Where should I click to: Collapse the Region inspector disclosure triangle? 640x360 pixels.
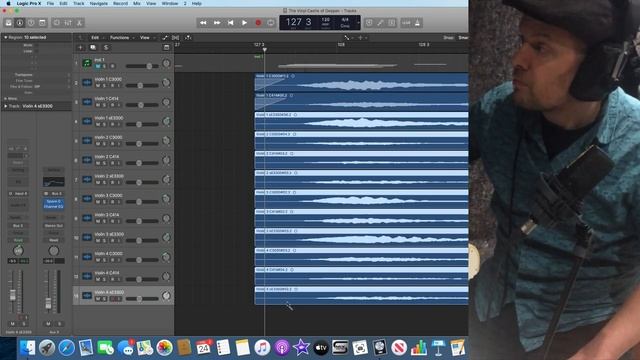click(x=5, y=37)
